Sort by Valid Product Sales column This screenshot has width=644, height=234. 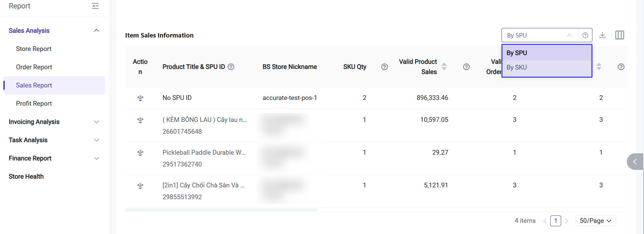click(444, 67)
